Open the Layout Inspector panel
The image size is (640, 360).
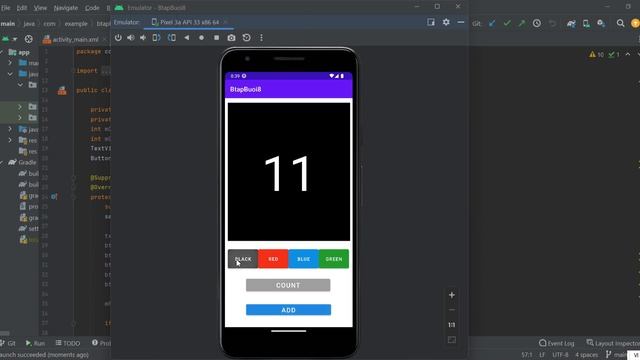(613, 343)
